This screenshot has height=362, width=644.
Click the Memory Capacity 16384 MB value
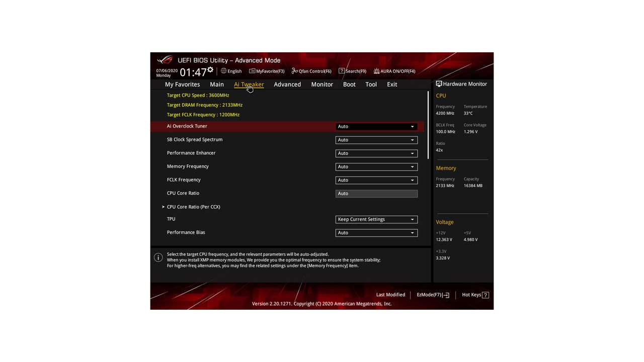pos(473,186)
